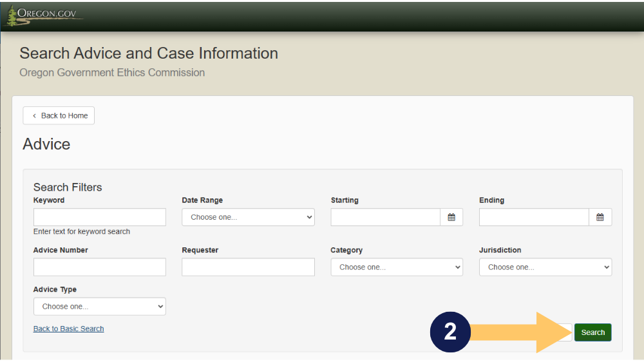Open the Starting date calendar picker
This screenshot has width=644, height=364.
coord(451,217)
